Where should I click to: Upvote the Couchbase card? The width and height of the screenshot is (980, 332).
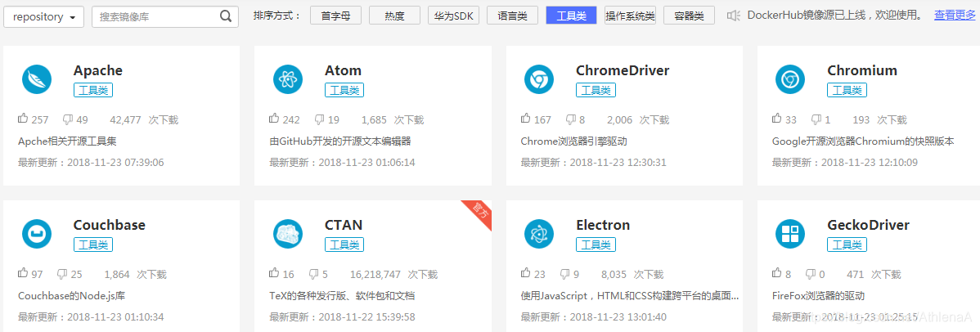coord(23,272)
